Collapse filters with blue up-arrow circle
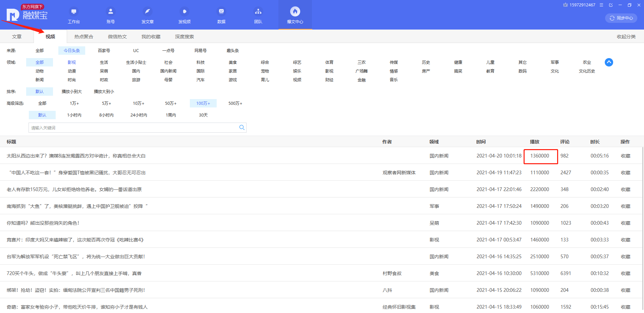This screenshot has width=644, height=313. [x=609, y=62]
